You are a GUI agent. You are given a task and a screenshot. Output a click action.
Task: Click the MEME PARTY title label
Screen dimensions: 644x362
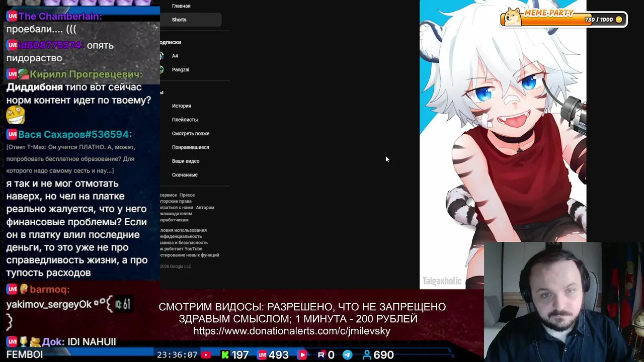(549, 13)
